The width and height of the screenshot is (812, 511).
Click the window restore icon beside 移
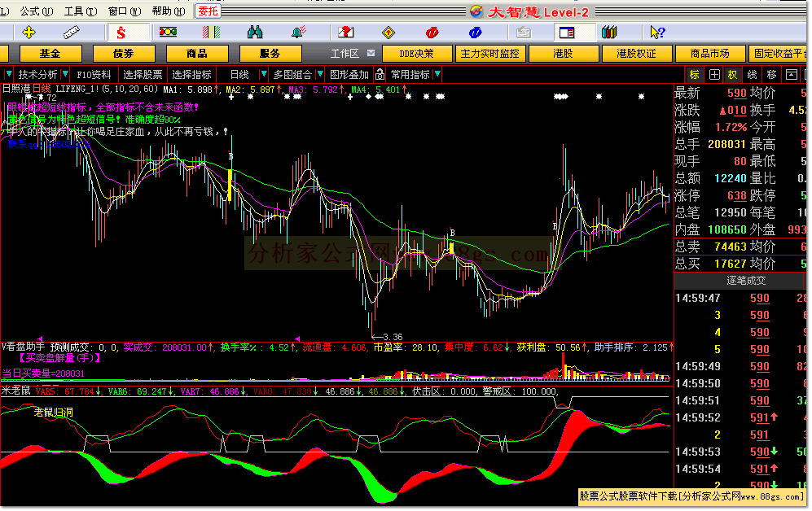792,75
